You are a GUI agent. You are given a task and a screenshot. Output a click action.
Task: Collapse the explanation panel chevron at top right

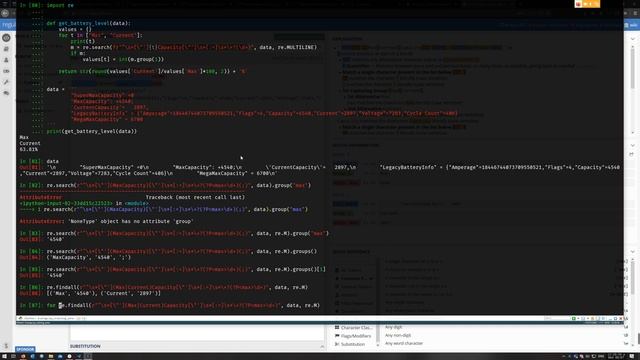tap(633, 39)
